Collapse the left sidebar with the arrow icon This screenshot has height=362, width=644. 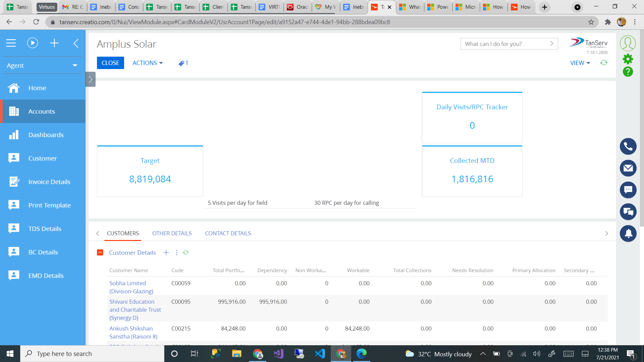(76, 43)
